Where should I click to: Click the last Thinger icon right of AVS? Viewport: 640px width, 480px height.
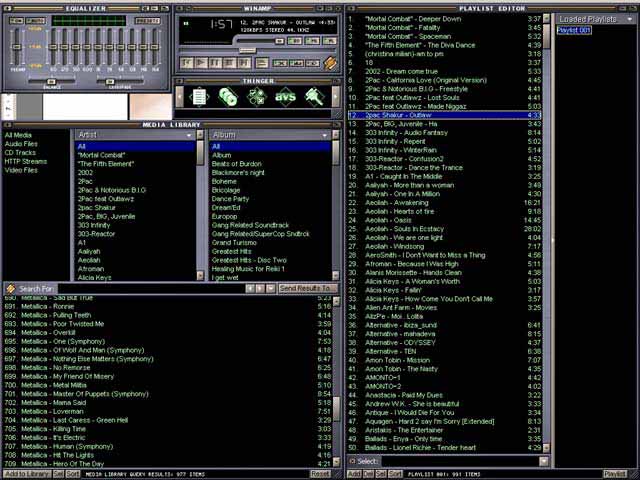[314, 97]
